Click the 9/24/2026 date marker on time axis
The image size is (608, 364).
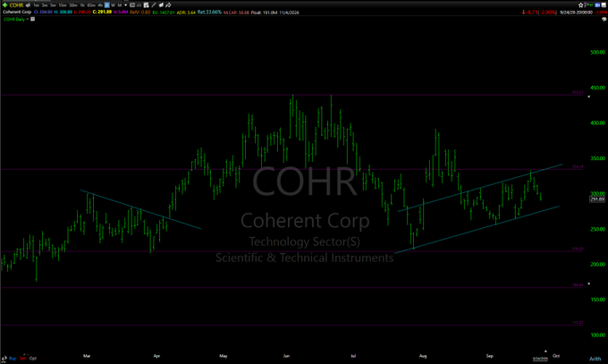[540, 359]
